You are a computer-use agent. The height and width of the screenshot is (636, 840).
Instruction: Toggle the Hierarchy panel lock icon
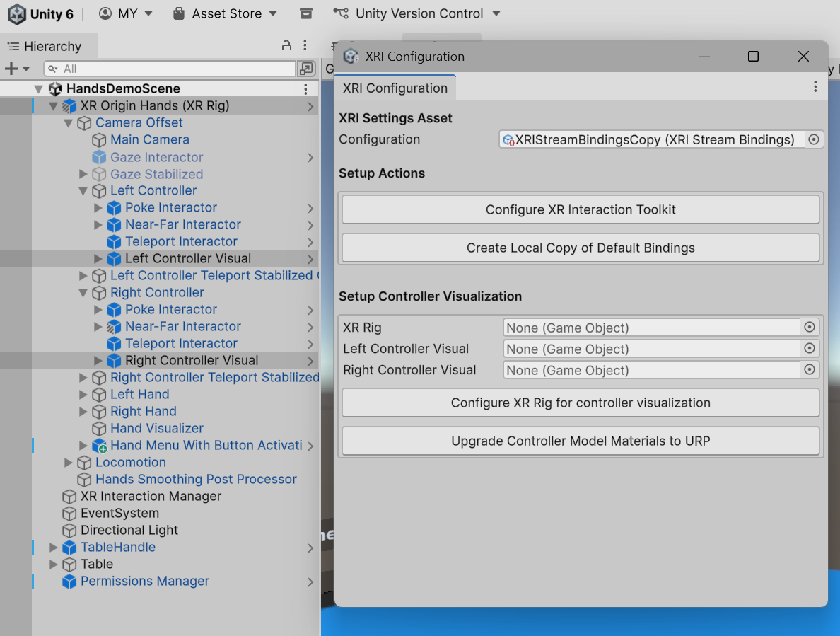pos(286,45)
